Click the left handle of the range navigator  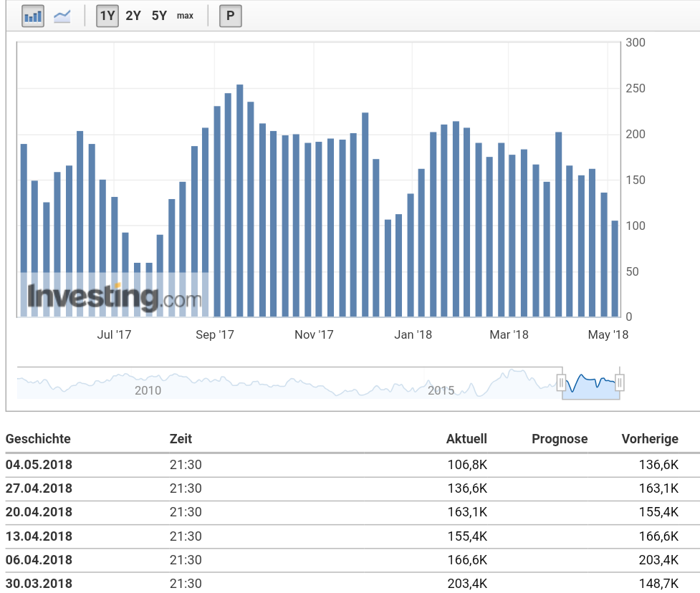(x=561, y=383)
